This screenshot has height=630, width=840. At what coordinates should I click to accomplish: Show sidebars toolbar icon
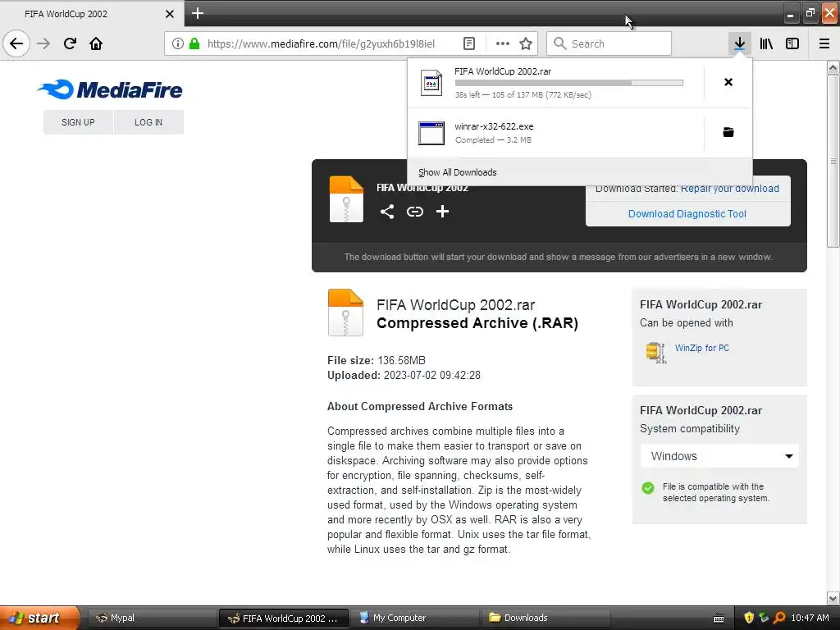click(792, 43)
